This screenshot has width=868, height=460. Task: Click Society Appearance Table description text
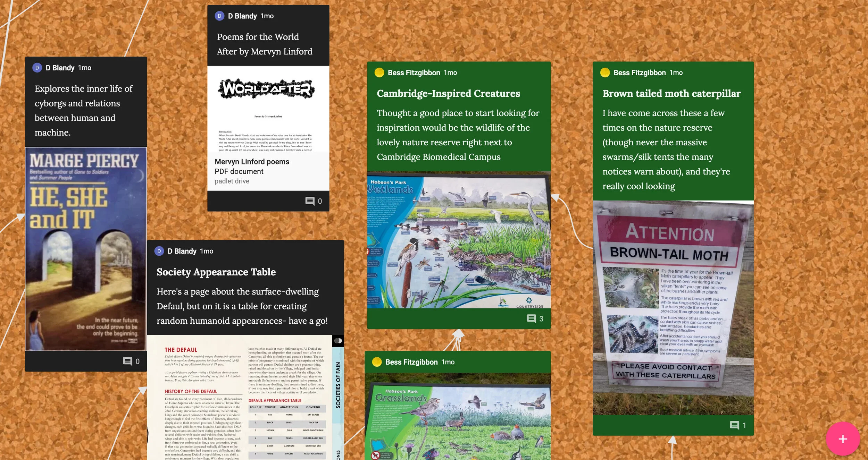point(242,306)
